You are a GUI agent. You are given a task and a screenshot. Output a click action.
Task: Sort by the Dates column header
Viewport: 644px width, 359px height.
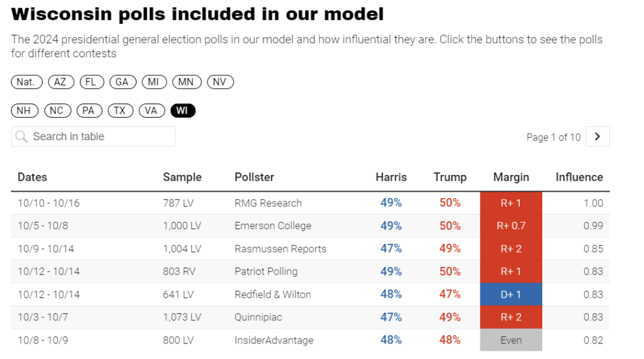coord(32,177)
